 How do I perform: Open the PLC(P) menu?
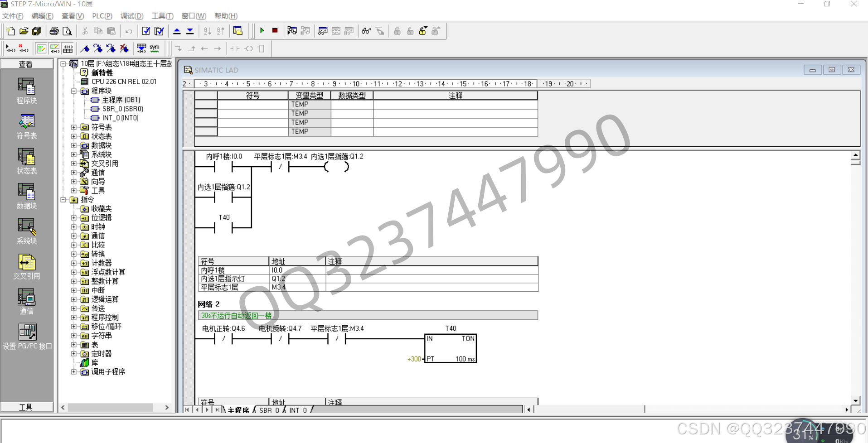click(102, 16)
